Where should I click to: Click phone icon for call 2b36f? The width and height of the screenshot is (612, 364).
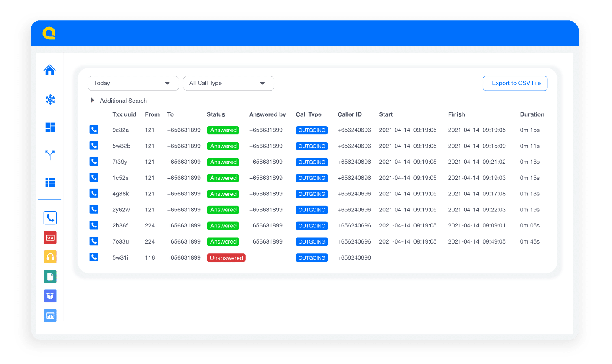click(94, 225)
